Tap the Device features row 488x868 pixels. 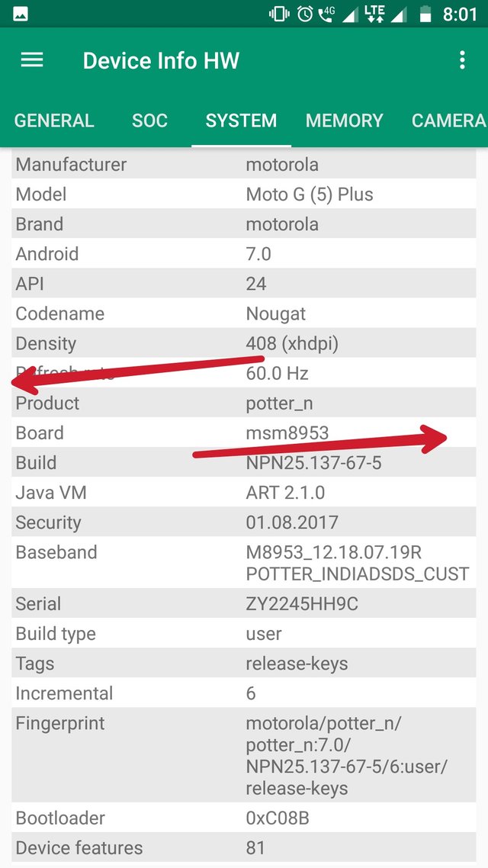pyautogui.click(x=244, y=848)
